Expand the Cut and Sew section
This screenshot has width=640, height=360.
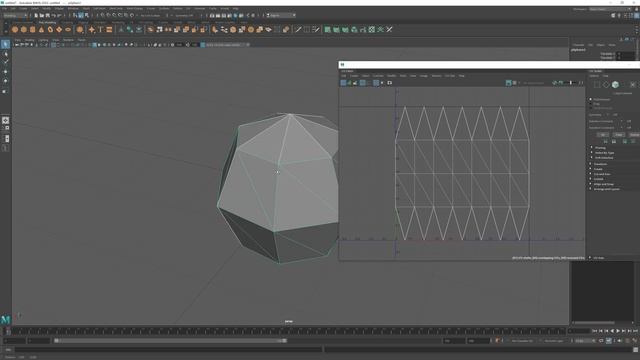click(602, 174)
